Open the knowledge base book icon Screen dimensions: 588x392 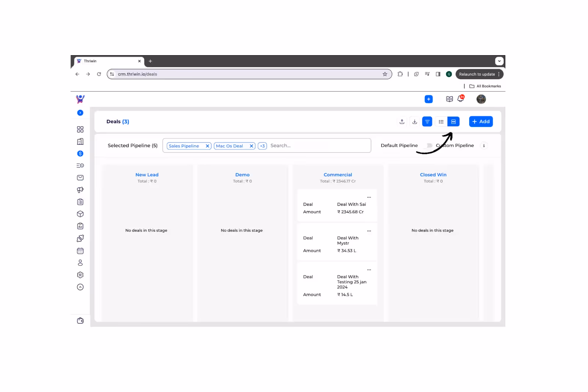pos(449,99)
